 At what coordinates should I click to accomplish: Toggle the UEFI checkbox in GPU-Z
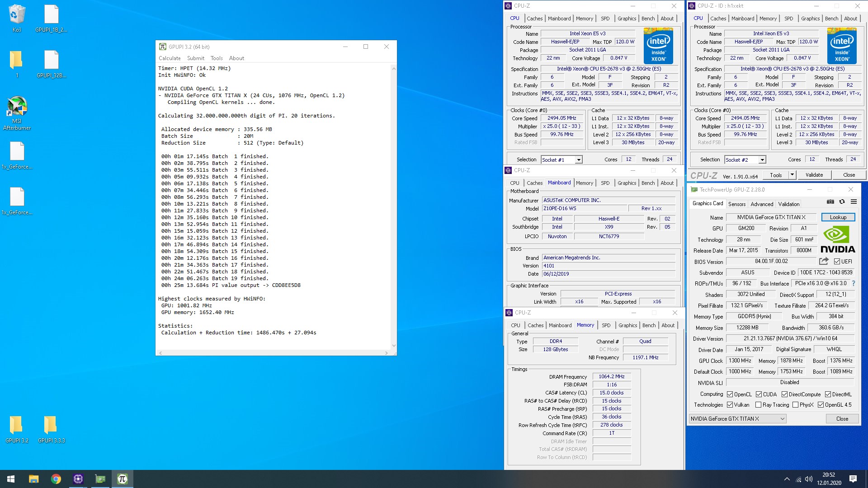(x=837, y=261)
